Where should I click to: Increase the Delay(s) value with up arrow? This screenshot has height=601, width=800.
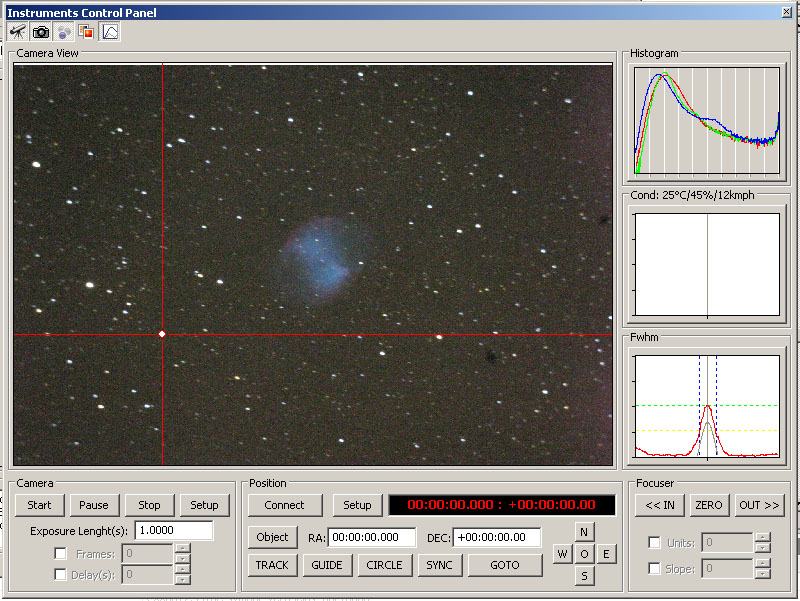182,569
